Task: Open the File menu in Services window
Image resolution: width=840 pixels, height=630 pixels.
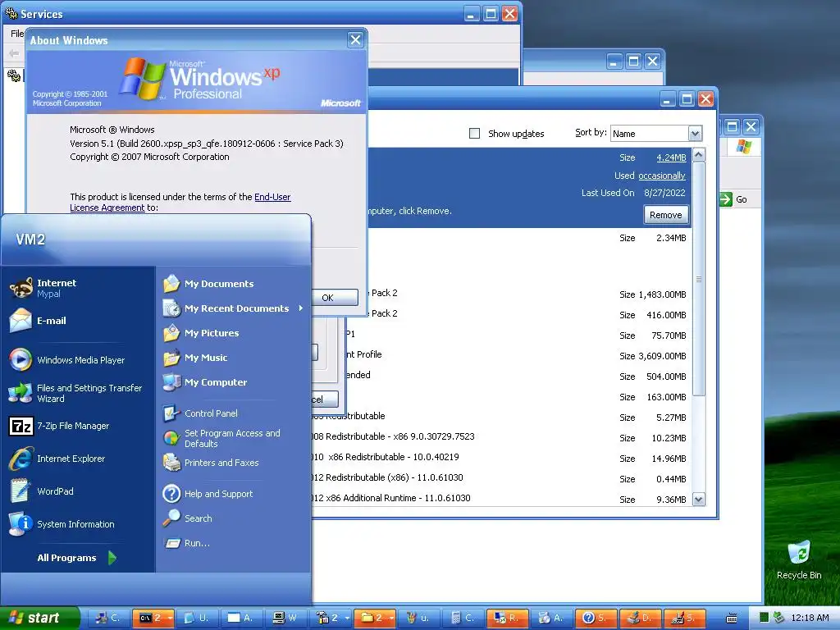Action: 17,33
